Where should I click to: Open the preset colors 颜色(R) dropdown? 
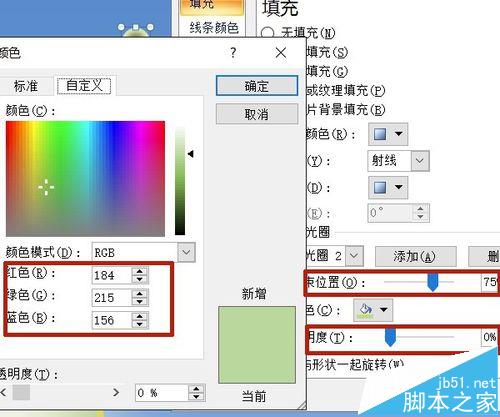pos(388,134)
